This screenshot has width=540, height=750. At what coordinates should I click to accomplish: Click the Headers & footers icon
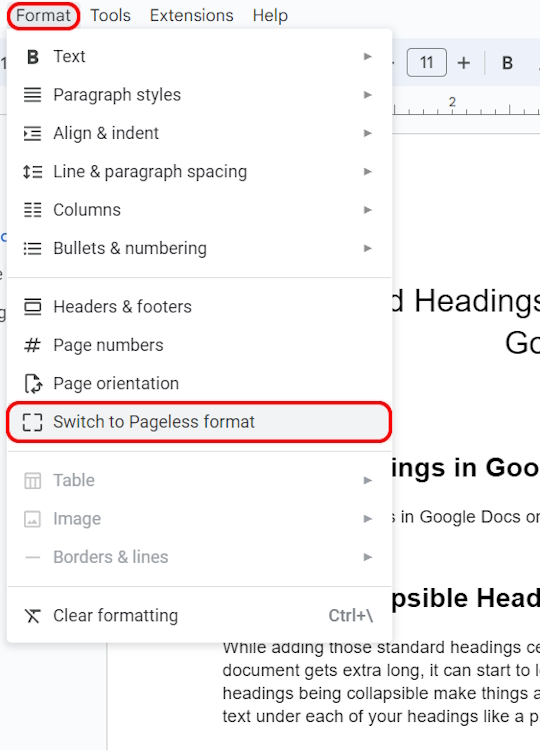point(33,307)
